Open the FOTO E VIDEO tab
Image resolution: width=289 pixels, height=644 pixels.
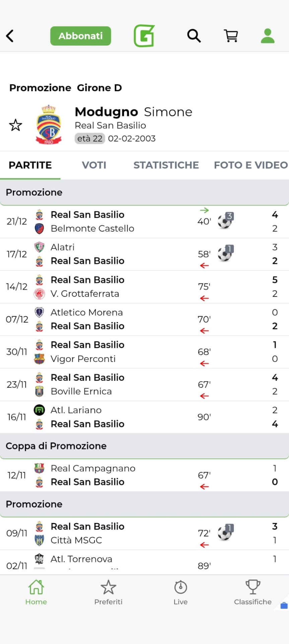point(250,165)
